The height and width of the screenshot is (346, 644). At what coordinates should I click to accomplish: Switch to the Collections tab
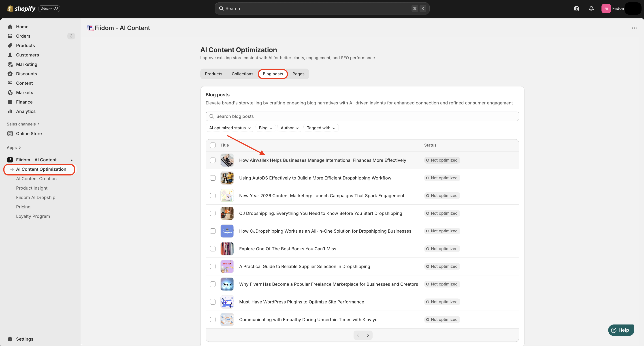tap(242, 74)
